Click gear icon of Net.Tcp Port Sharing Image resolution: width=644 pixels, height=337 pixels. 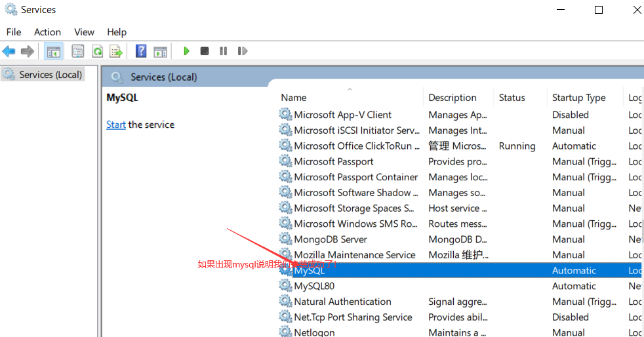tap(285, 317)
